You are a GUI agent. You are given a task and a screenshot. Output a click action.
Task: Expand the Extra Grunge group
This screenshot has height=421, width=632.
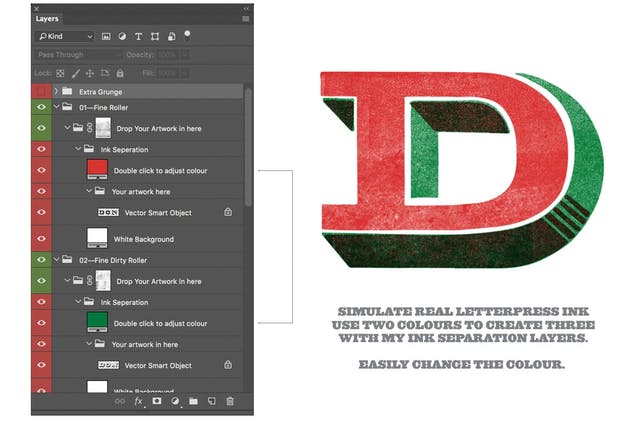tap(56, 91)
